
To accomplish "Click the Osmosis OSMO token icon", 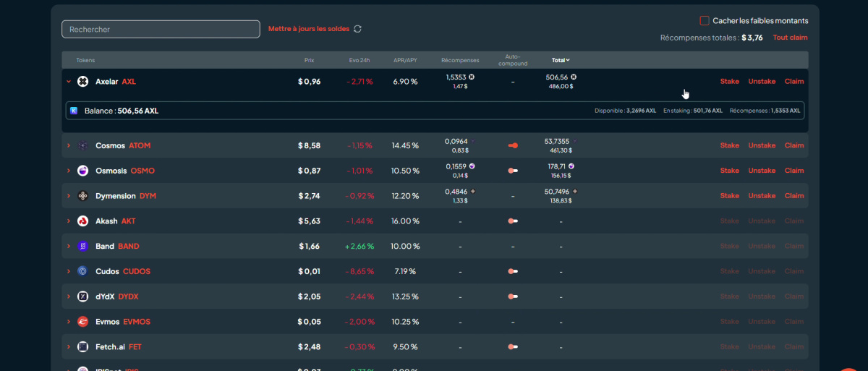I will (82, 171).
